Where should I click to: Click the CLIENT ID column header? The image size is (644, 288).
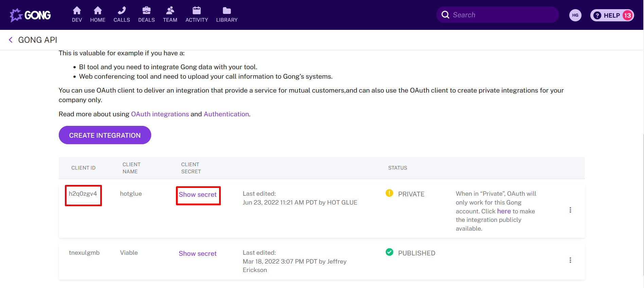pyautogui.click(x=83, y=168)
